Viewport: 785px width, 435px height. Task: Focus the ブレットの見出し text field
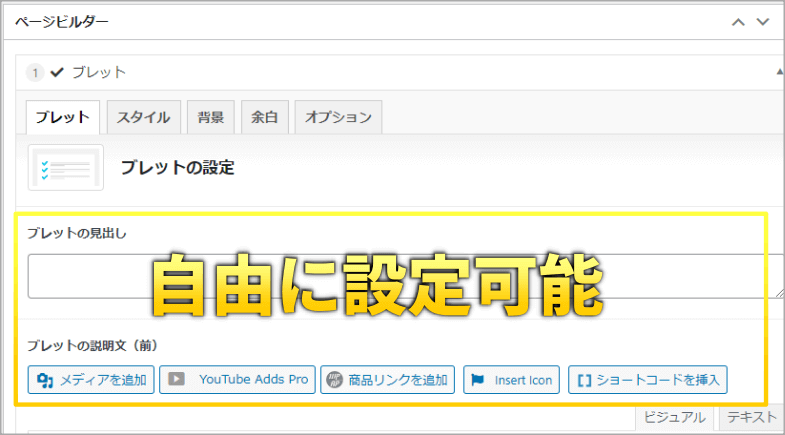point(404,276)
